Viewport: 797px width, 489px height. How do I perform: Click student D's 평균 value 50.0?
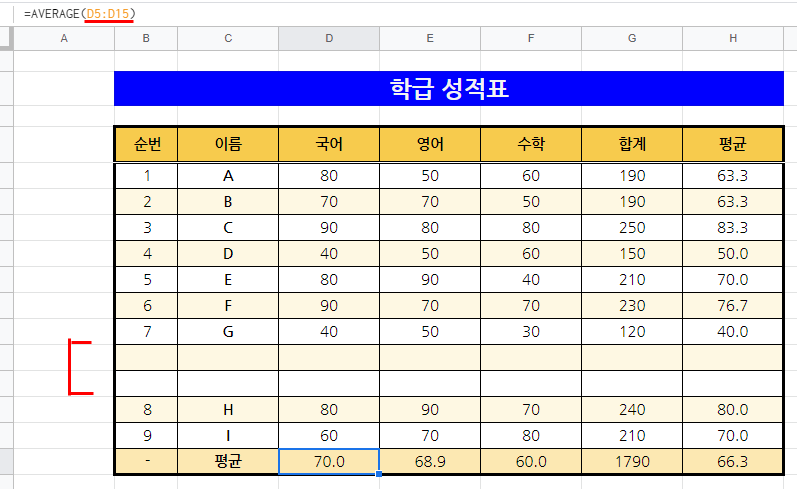tap(732, 254)
